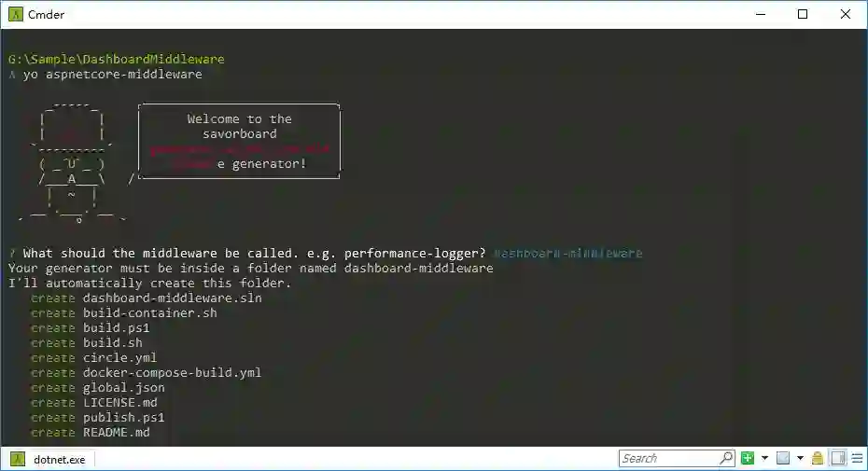Maximize the Cmder window
The image size is (868, 471).
point(803,14)
